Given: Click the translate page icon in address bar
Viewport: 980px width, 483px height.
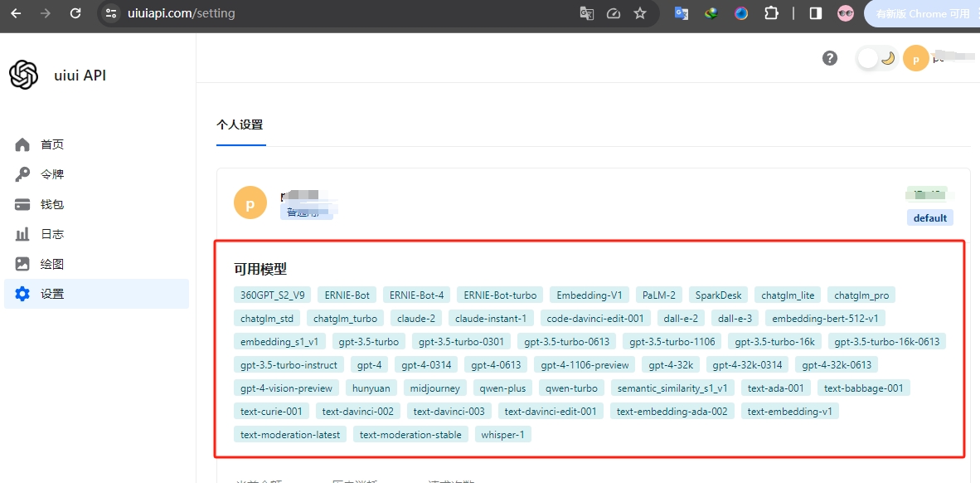Looking at the screenshot, I should coord(586,13).
